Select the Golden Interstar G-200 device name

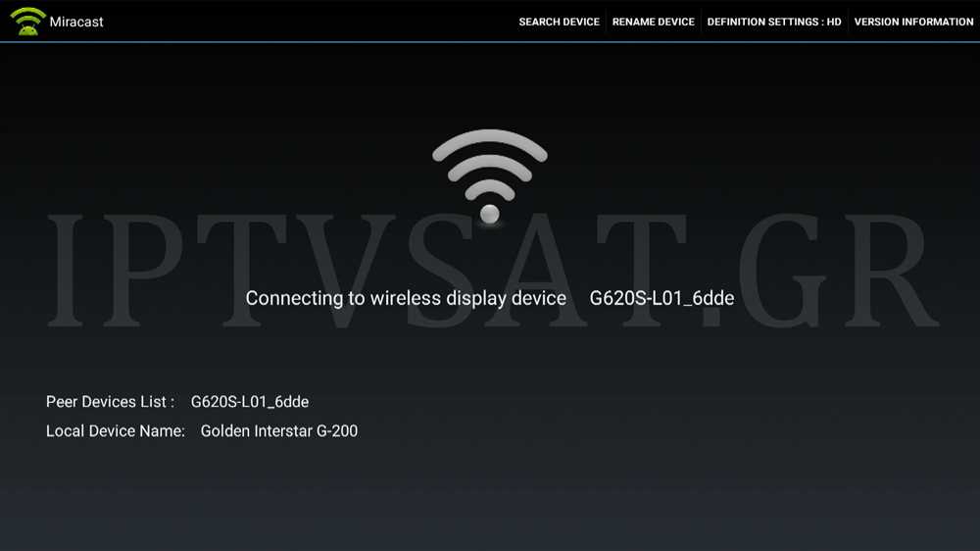[278, 431]
